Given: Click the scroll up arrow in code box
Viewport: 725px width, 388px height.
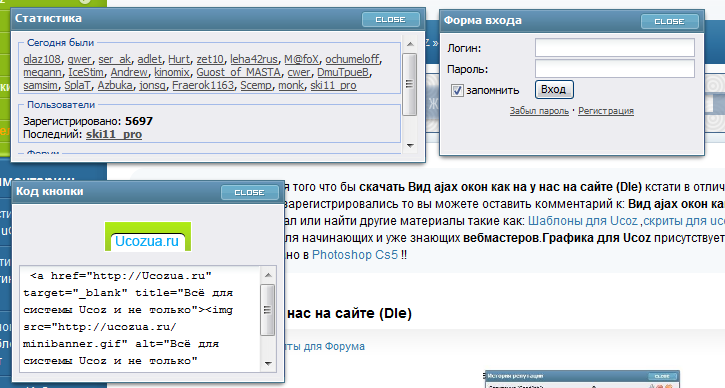Looking at the screenshot, I should pos(268,275).
